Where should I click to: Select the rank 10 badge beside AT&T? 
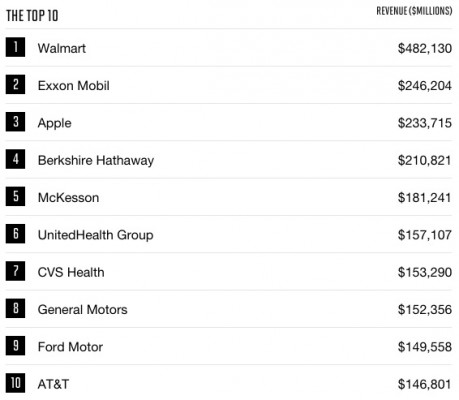15,383
